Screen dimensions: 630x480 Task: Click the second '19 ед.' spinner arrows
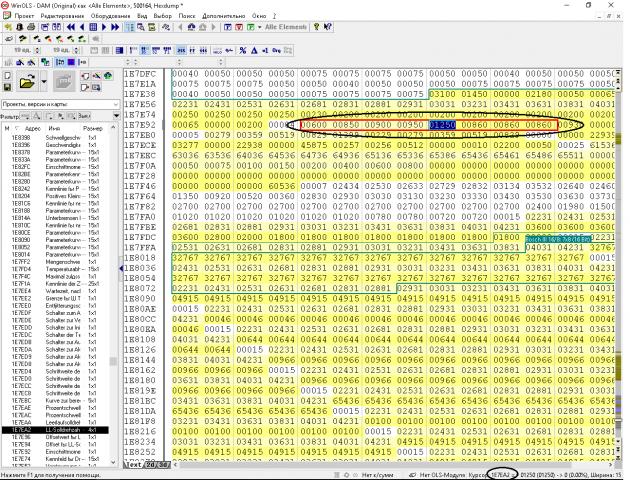[76, 50]
